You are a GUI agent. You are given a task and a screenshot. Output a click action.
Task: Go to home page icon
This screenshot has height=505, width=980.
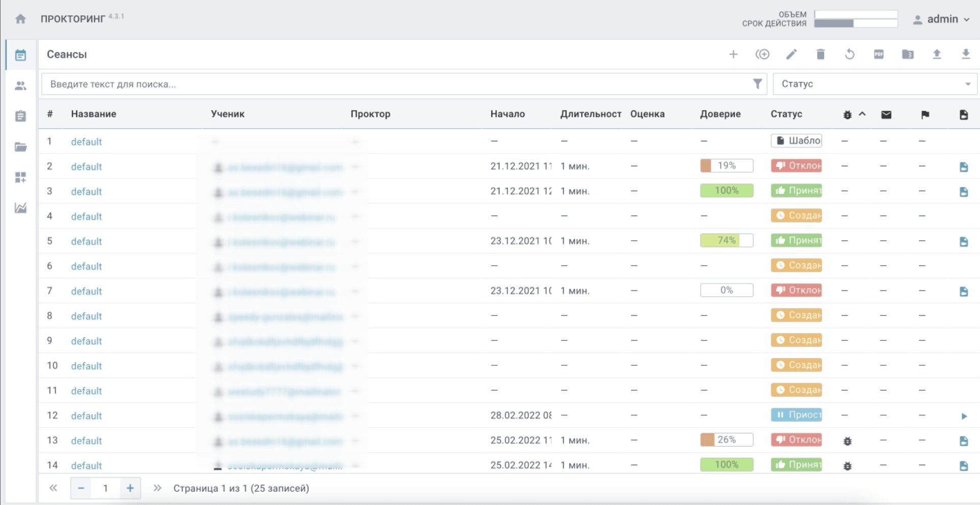(x=20, y=19)
